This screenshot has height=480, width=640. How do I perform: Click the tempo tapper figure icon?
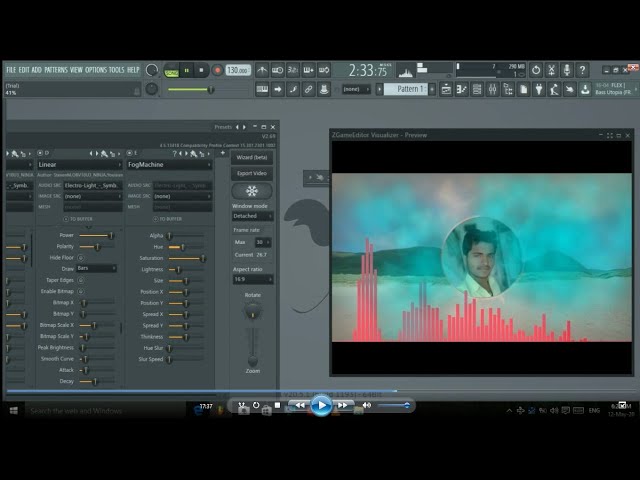coord(554,89)
